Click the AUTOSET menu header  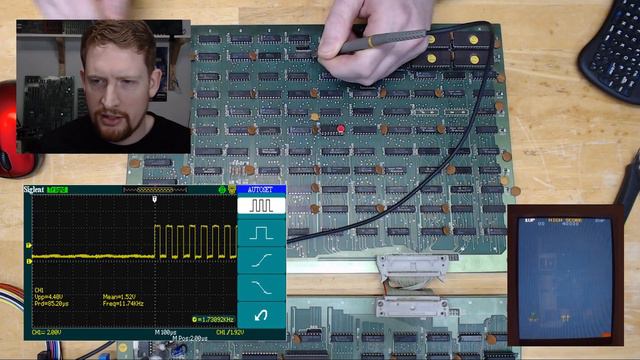pos(260,190)
